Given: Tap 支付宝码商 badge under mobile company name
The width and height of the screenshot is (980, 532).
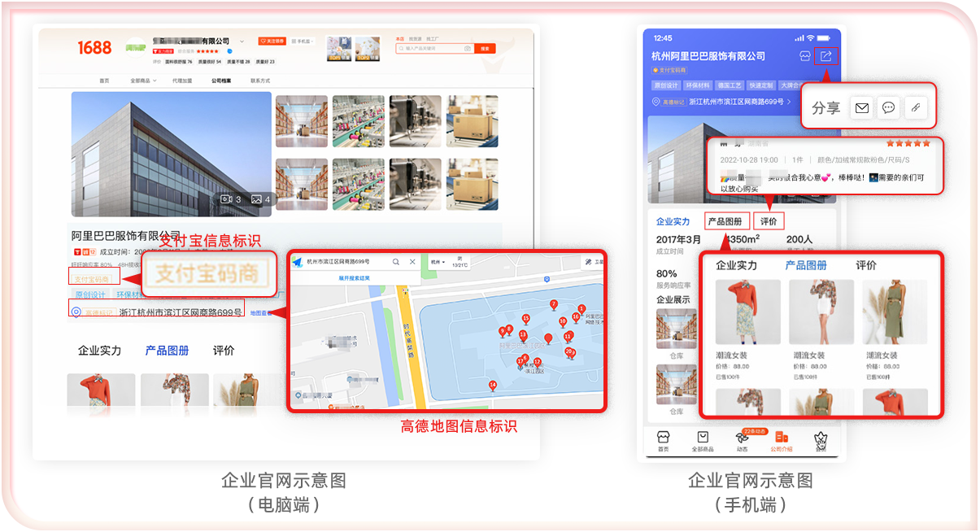Looking at the screenshot, I should click(x=670, y=71).
